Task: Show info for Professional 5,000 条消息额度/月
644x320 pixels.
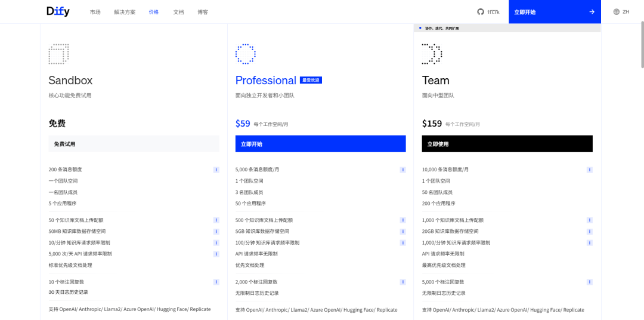Action: 402,170
